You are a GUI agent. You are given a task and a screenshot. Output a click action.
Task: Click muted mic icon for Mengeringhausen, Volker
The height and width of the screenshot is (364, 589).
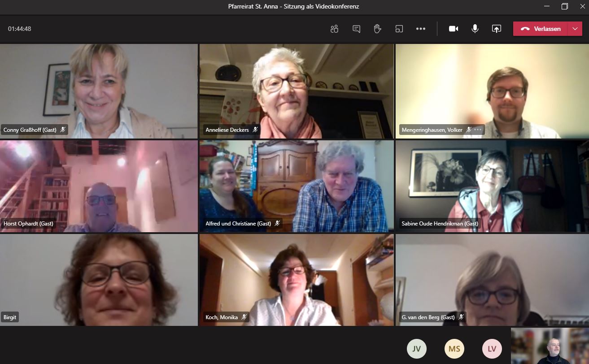coord(469,130)
